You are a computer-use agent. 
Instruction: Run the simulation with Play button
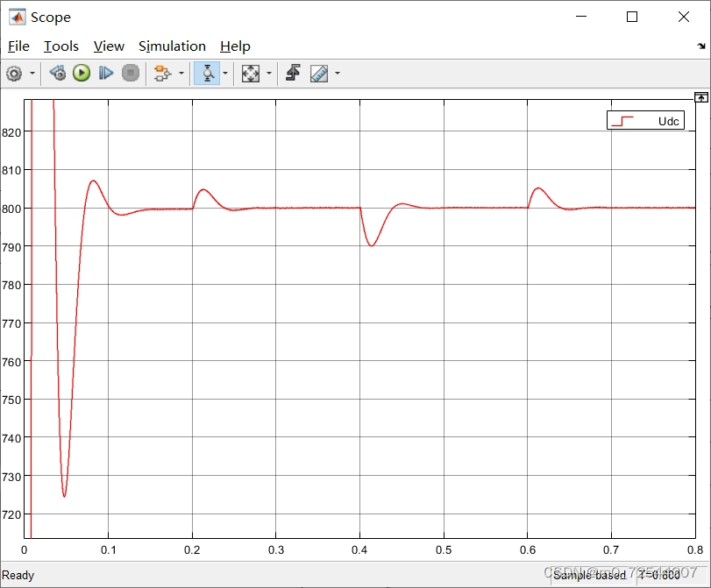pos(82,73)
